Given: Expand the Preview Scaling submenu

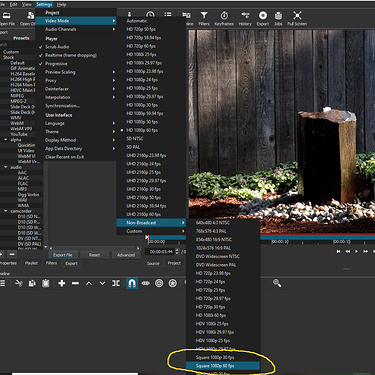Looking at the screenshot, I should (76, 72).
